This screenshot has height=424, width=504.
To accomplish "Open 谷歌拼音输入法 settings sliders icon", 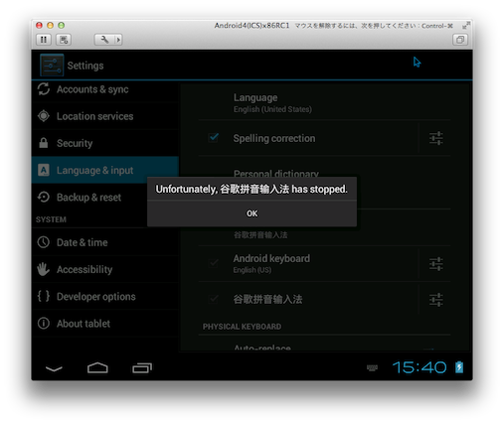I will pyautogui.click(x=436, y=300).
